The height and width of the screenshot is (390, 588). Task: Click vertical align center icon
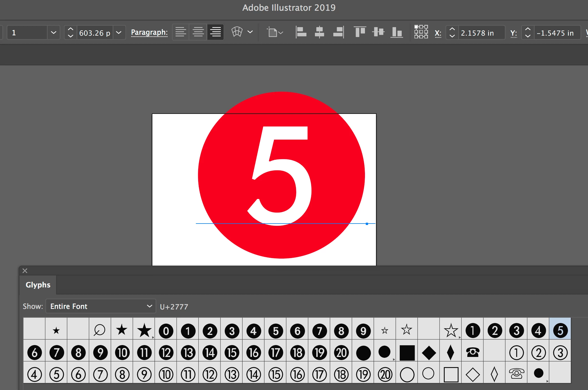(378, 32)
